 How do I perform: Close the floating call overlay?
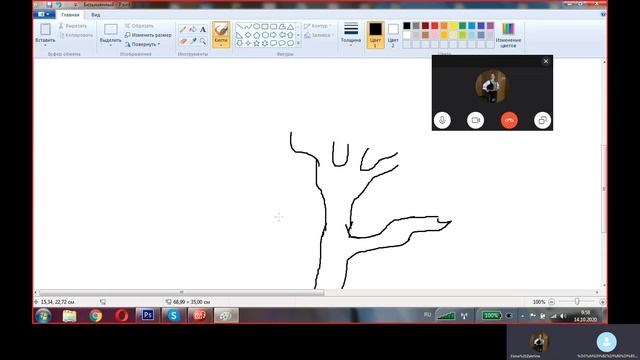[546, 61]
